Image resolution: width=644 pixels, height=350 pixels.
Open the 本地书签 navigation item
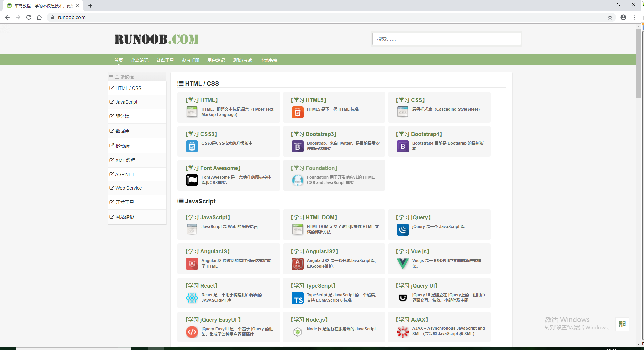point(269,60)
